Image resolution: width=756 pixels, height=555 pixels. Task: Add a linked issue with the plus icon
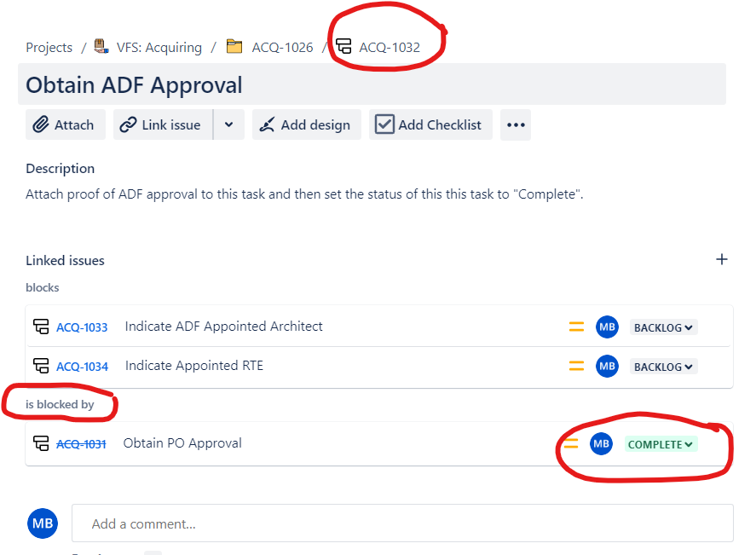(722, 259)
